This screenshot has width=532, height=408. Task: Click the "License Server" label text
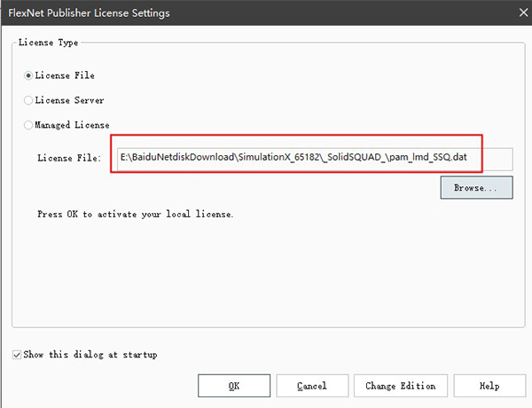[x=70, y=101]
